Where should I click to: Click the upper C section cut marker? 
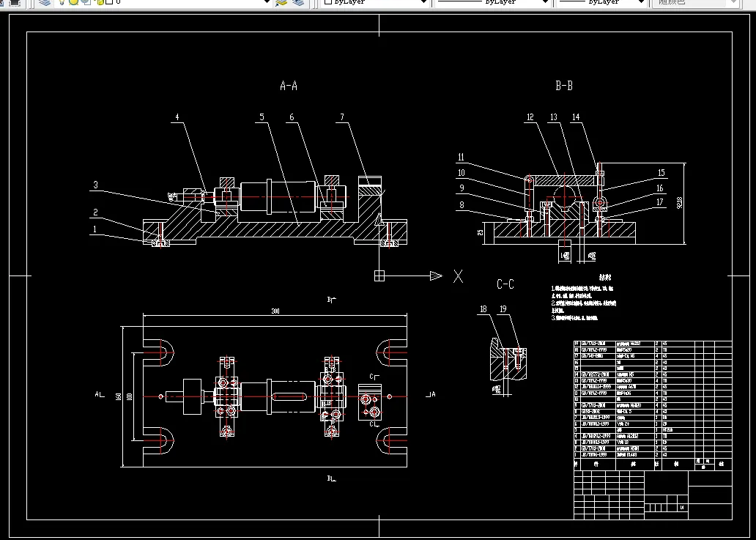pos(374,377)
